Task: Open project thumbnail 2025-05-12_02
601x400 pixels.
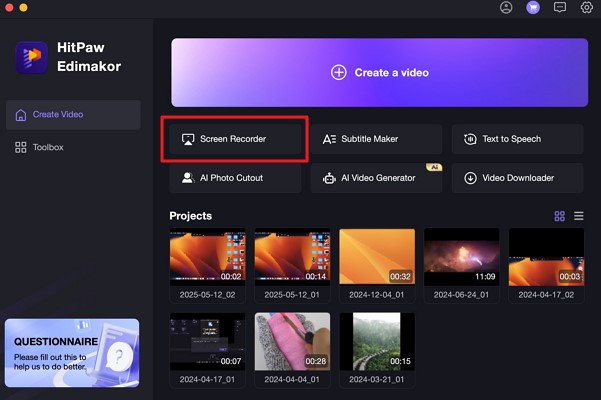Action: click(x=207, y=257)
